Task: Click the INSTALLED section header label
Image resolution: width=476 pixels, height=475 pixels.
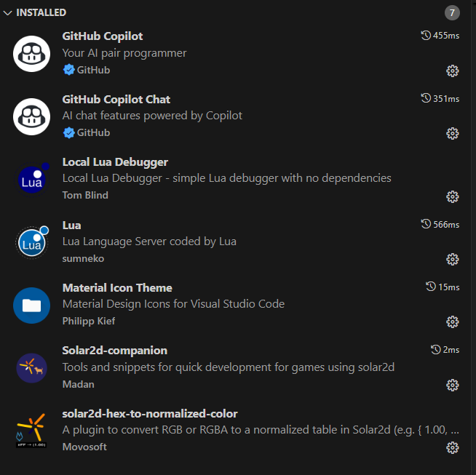Action: (x=41, y=12)
